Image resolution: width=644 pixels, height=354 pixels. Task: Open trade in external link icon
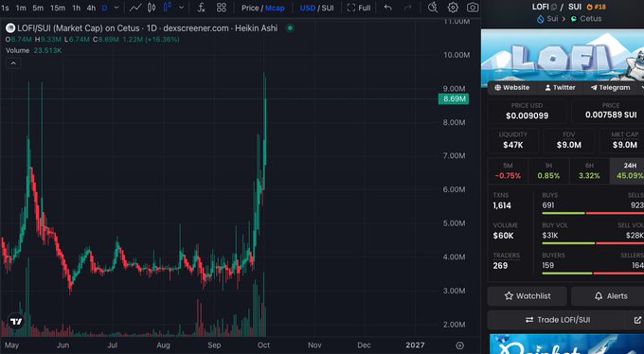637,320
